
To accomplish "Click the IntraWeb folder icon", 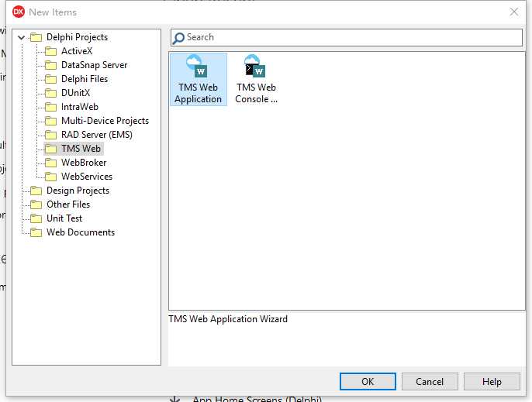I will pyautogui.click(x=51, y=107).
